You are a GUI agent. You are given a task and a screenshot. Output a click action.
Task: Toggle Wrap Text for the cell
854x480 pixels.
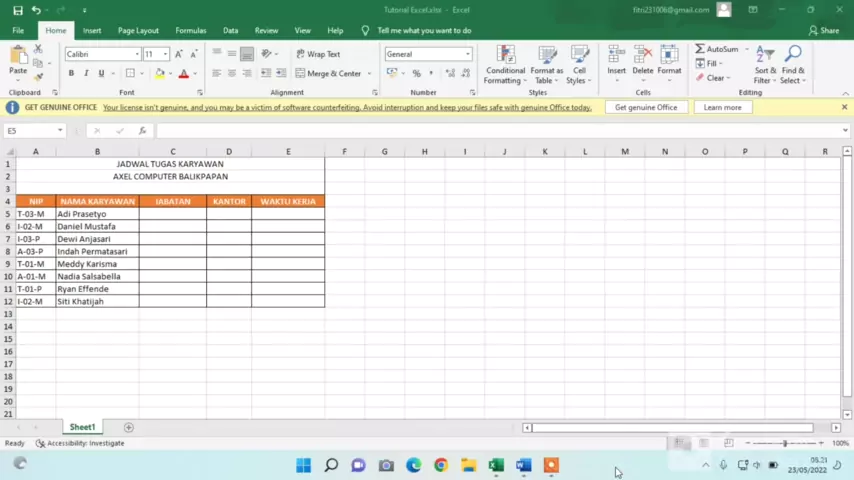(x=318, y=54)
